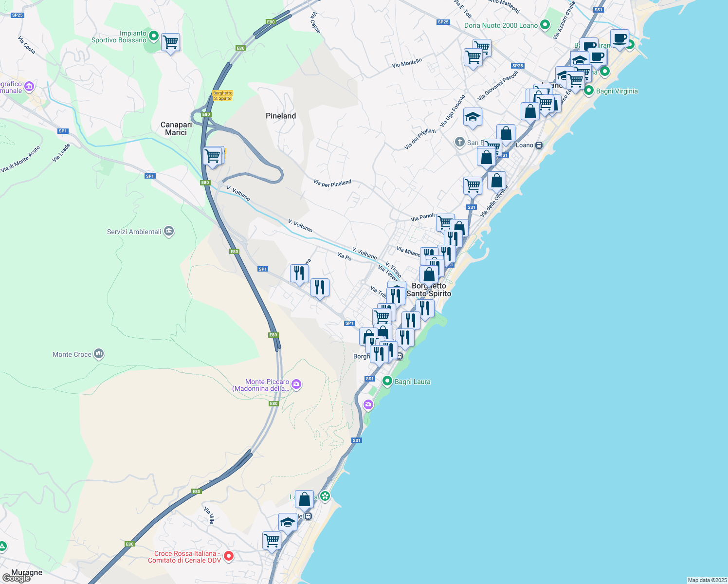Open the shopping cart marker below Via Montello
Image resolution: width=728 pixels, height=584 pixels.
[x=473, y=58]
